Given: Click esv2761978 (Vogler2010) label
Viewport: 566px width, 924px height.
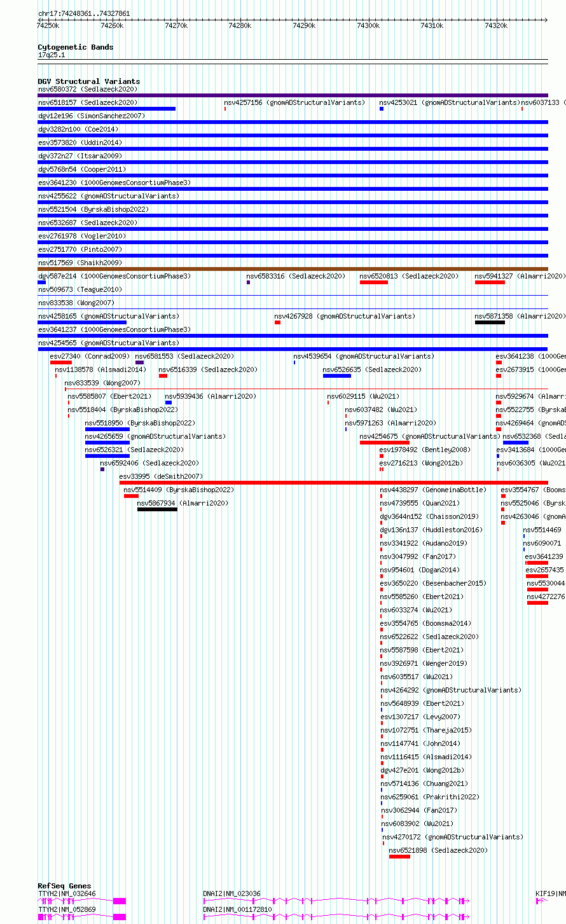Looking at the screenshot, I should [x=82, y=237].
